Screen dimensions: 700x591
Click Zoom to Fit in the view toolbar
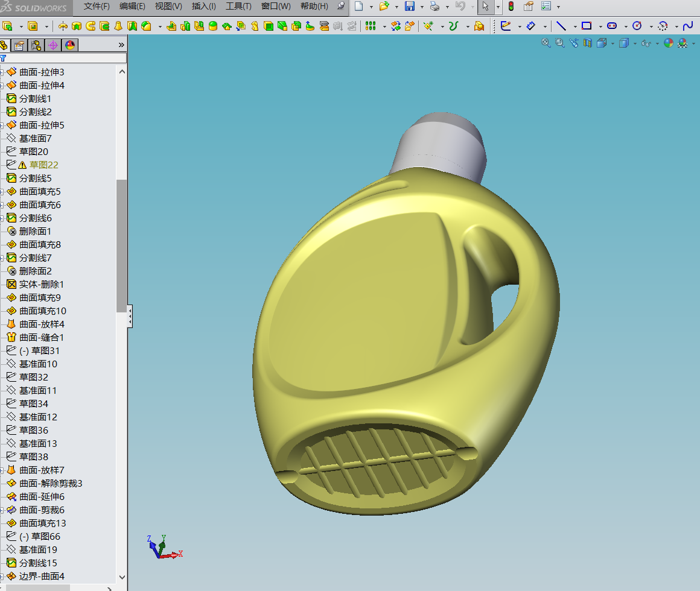click(546, 43)
